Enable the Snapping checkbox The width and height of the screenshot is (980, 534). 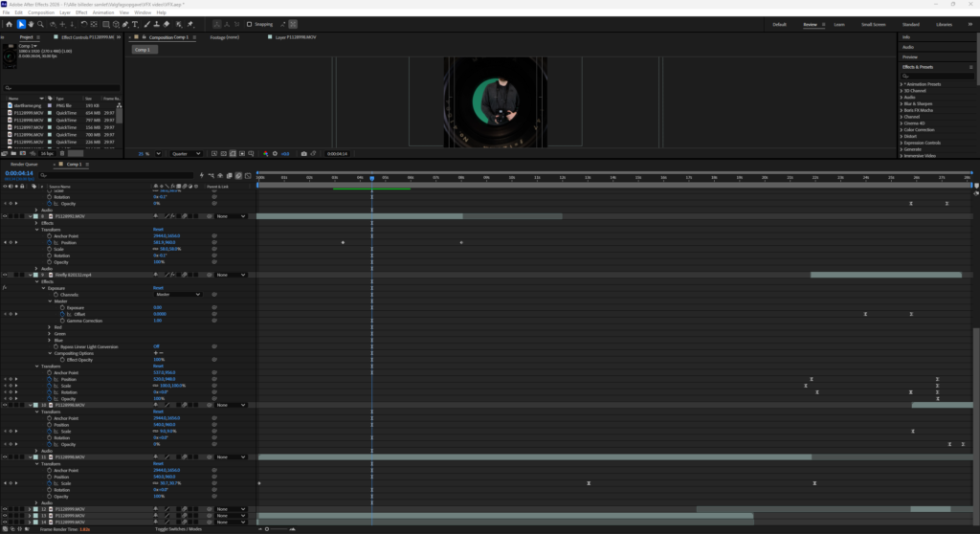pyautogui.click(x=249, y=24)
